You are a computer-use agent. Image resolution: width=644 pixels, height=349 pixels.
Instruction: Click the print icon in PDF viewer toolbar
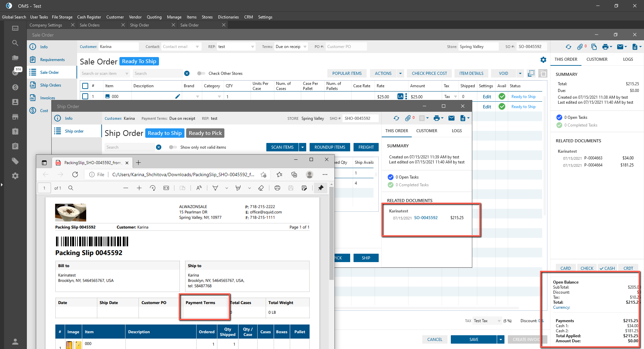click(277, 188)
